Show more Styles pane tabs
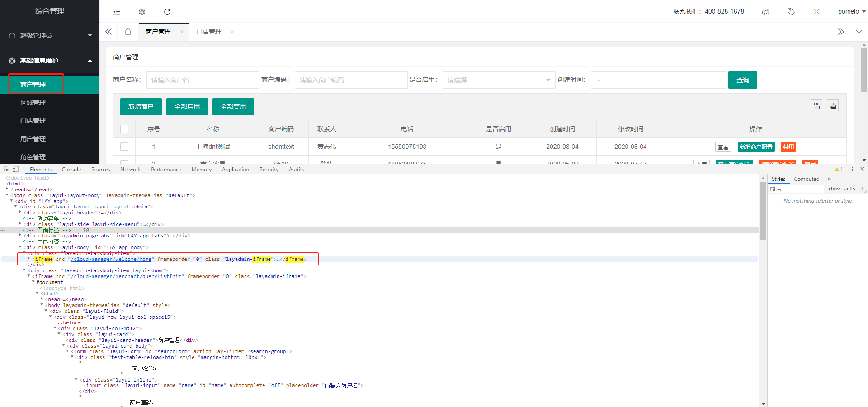Screen dimensions: 868x407 829,179
